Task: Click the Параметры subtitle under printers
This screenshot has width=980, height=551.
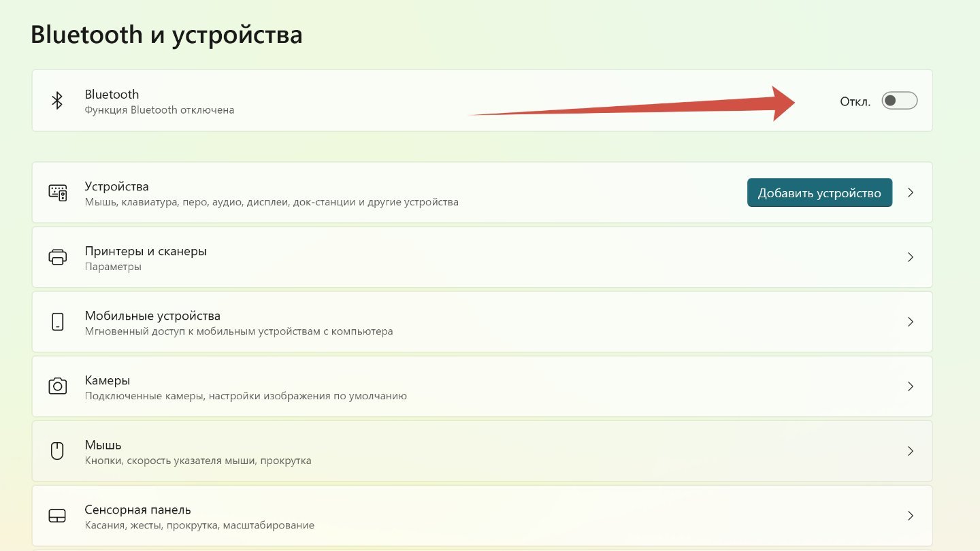Action: click(113, 267)
